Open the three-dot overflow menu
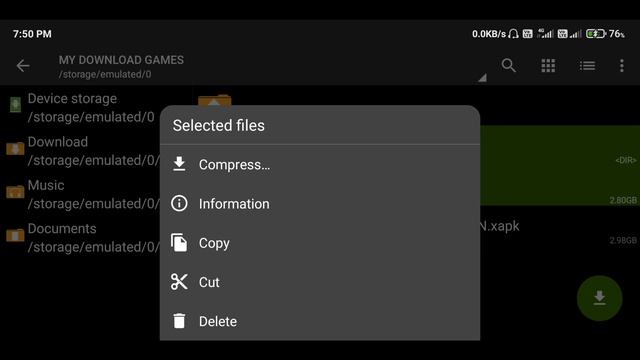The height and width of the screenshot is (360, 640). 622,65
